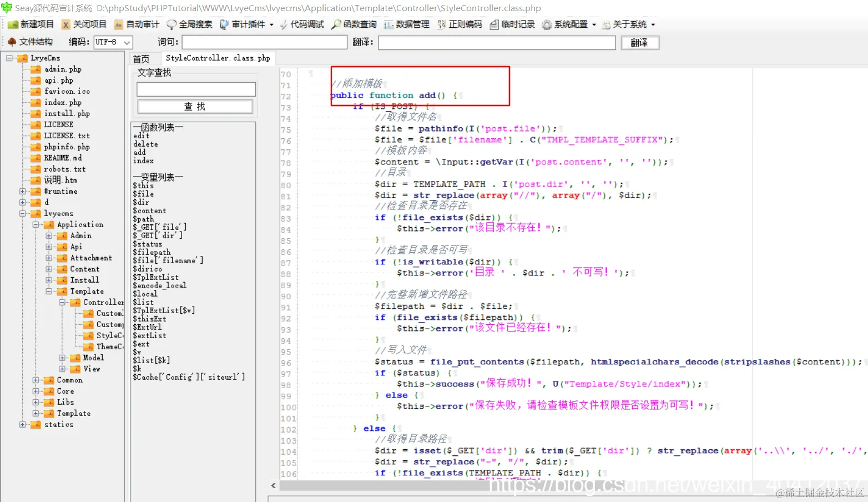Select $Cache['Config']['siteurl'] variable
Screen dimensions: 868x502
[x=189, y=377]
